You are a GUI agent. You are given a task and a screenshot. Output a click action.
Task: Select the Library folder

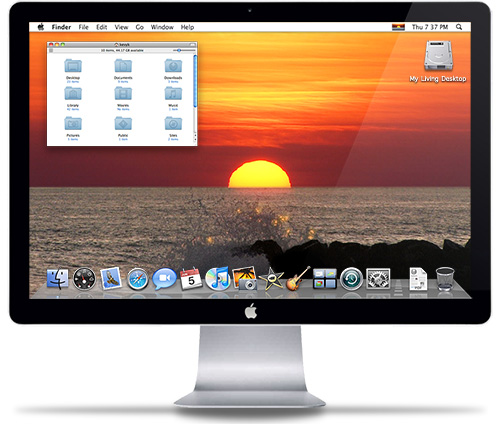click(73, 94)
